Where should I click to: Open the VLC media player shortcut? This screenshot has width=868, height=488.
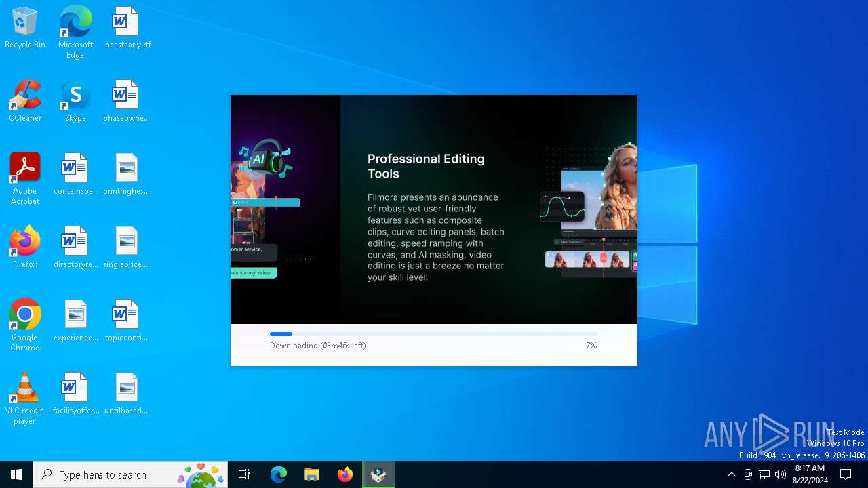point(25,399)
